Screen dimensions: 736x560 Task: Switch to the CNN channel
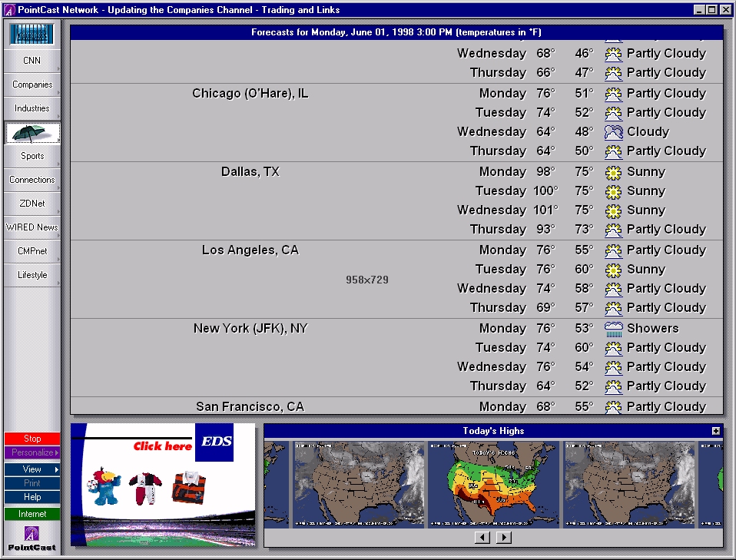coord(32,61)
